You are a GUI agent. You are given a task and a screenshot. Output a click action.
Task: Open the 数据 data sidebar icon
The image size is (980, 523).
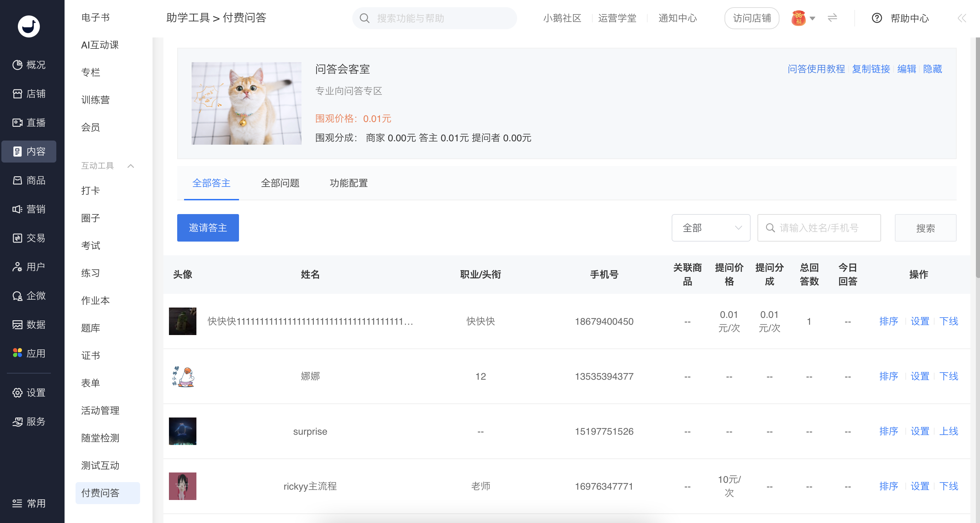click(18, 324)
